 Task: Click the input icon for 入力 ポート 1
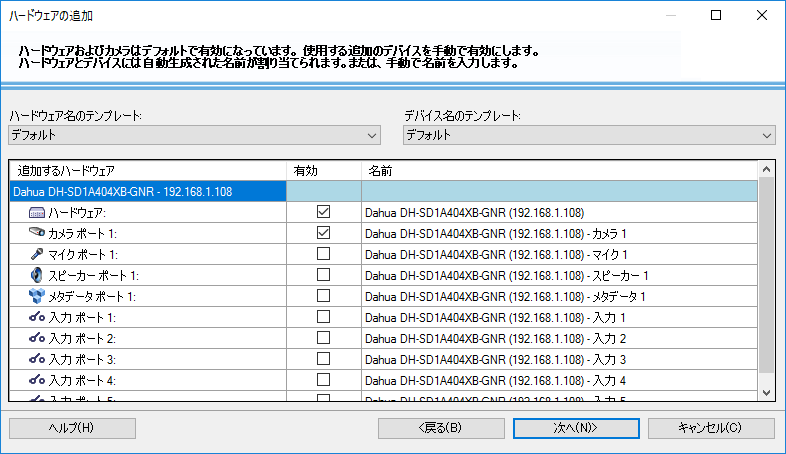pos(37,317)
